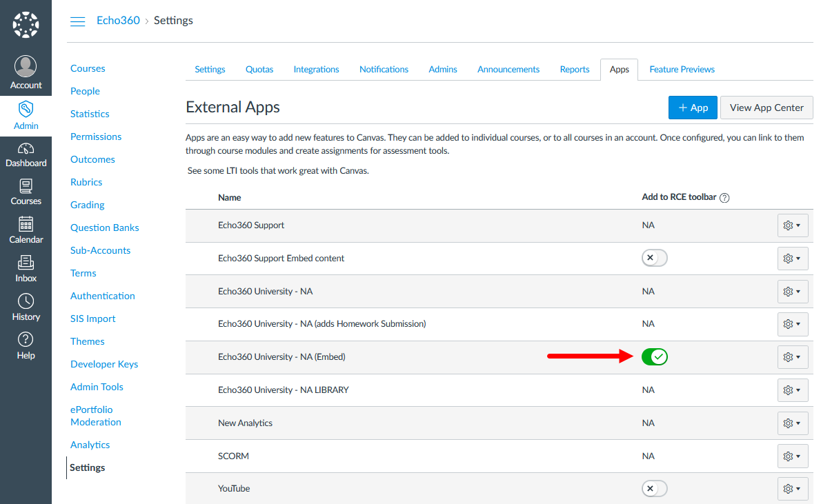Select Settings in the account menu
The height and width of the screenshot is (504, 821).
click(88, 468)
